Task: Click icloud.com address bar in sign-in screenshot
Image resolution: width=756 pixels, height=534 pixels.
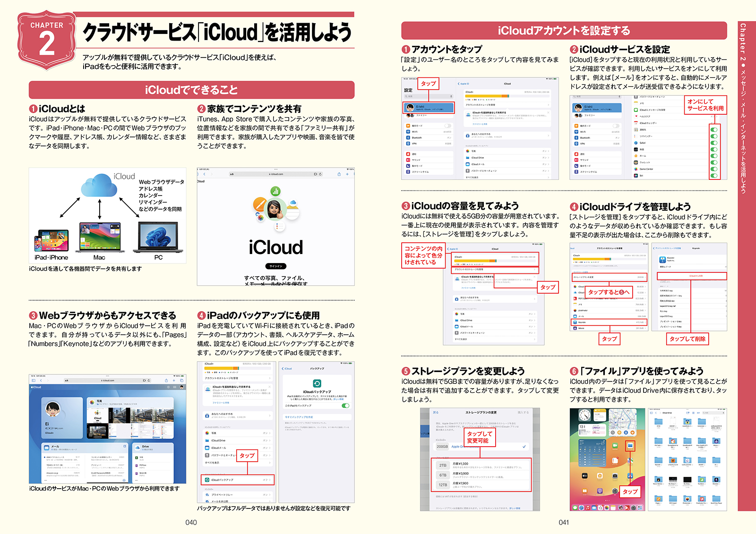Action: pos(276,174)
